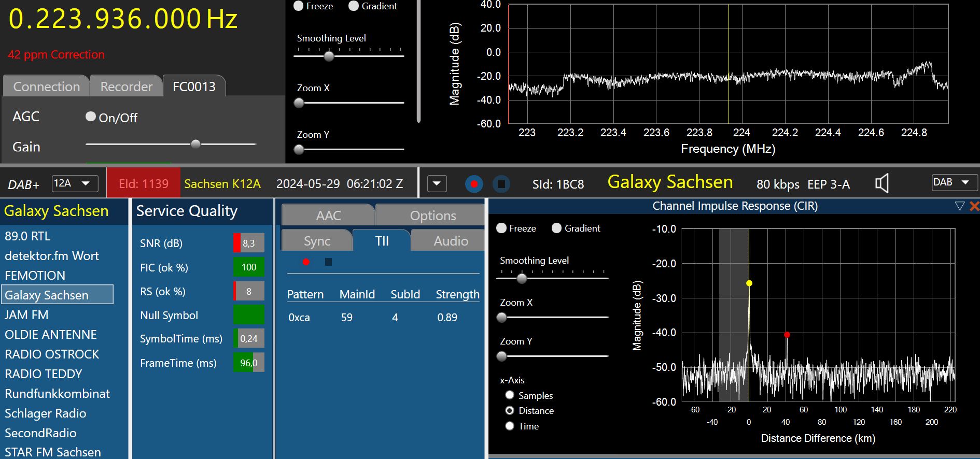Click the red dot in TII tab
The width and height of the screenshot is (980, 459).
click(306, 262)
